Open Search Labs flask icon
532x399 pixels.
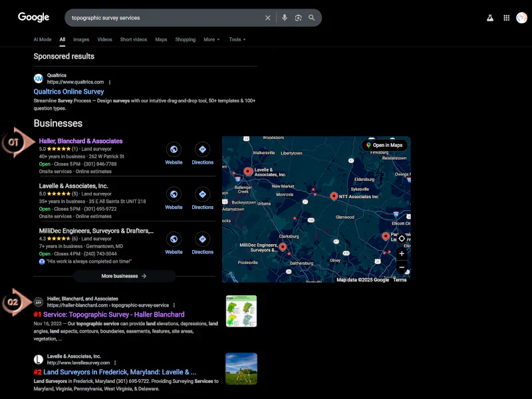(x=490, y=18)
